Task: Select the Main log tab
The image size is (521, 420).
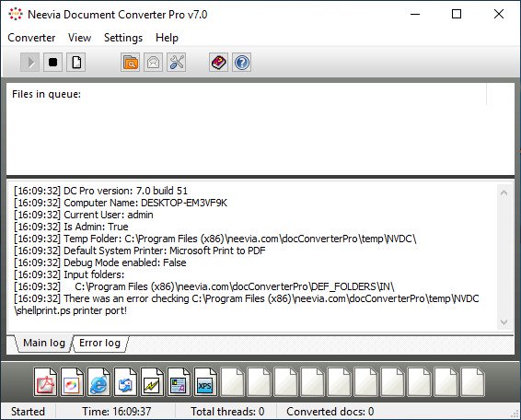Action: point(44,343)
